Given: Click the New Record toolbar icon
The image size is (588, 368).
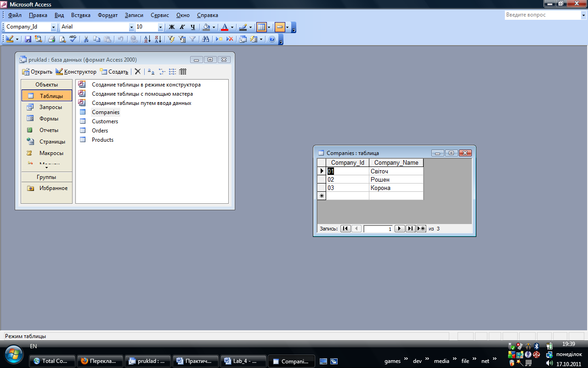Looking at the screenshot, I should tap(220, 40).
